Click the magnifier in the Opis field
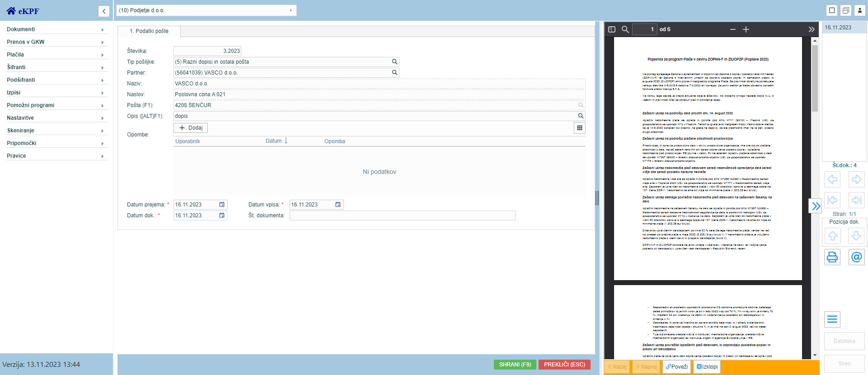The height and width of the screenshot is (375, 868). coord(581,116)
